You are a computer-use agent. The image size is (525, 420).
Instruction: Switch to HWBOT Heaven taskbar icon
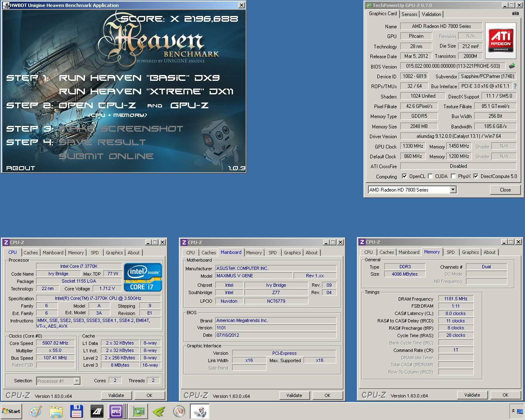(x=200, y=411)
